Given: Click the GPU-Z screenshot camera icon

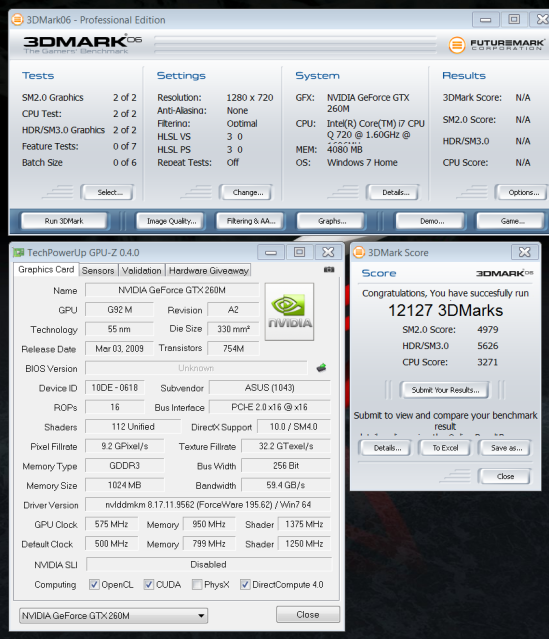Looking at the screenshot, I should coord(329,270).
